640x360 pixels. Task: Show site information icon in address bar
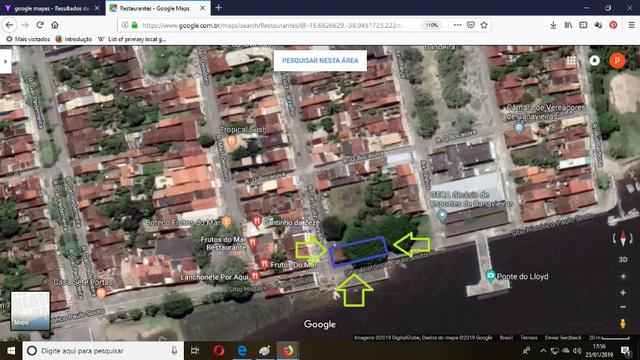[x=125, y=25]
